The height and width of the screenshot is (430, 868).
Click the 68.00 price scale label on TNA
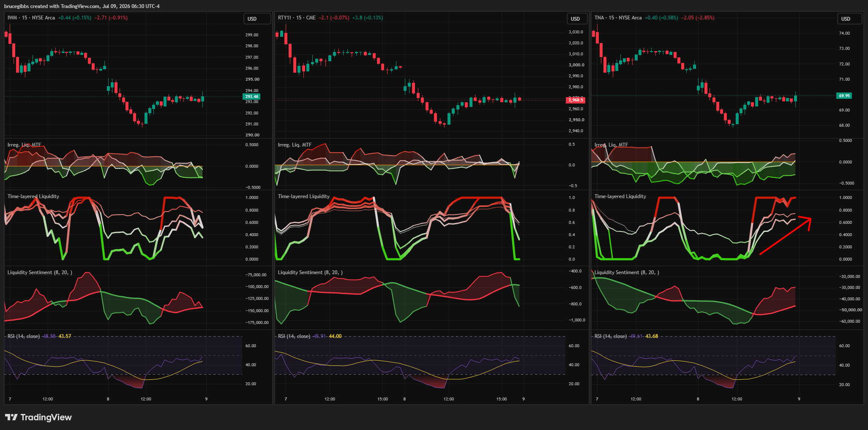coord(844,125)
